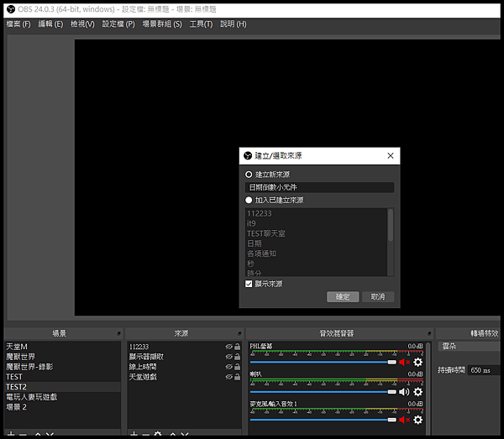Toggle visibility of 天堂遊戲 source
The width and height of the screenshot is (504, 439).
tap(228, 377)
